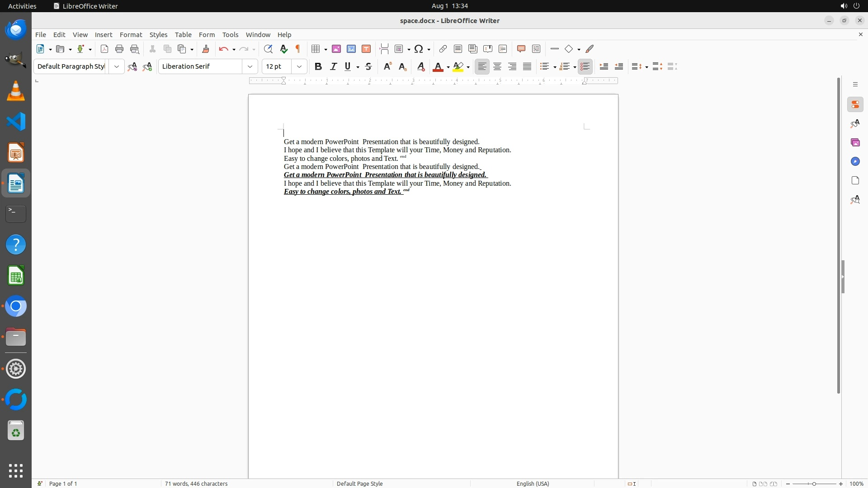The width and height of the screenshot is (868, 488).
Task: Click the Insert Image icon
Action: tap(336, 49)
